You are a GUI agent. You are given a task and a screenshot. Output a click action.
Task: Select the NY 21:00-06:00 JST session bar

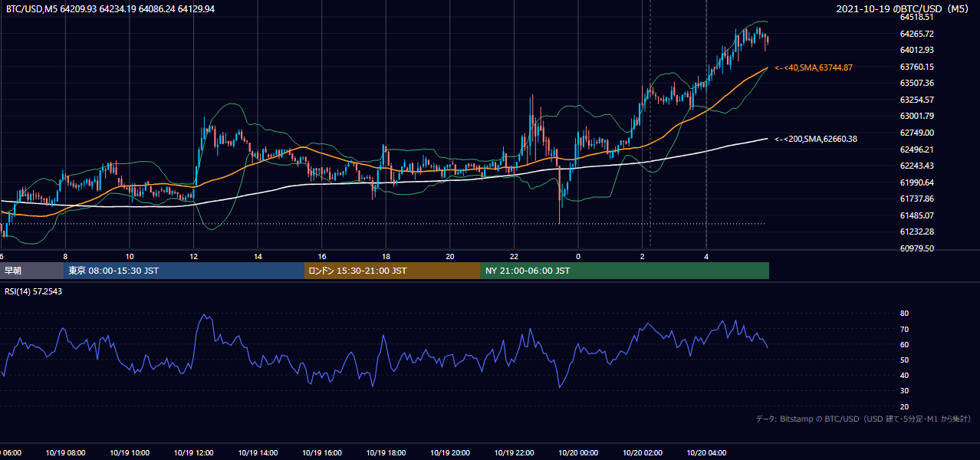tap(625, 271)
